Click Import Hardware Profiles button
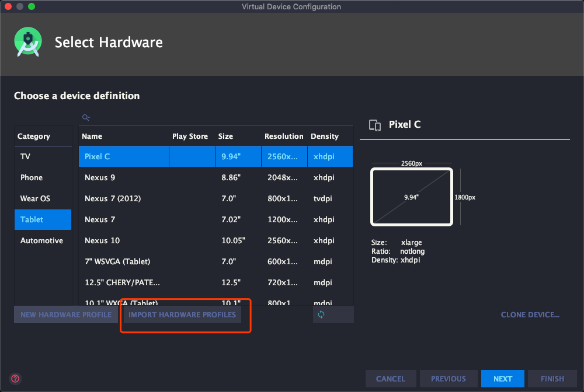Image resolution: width=584 pixels, height=392 pixels. coord(182,314)
